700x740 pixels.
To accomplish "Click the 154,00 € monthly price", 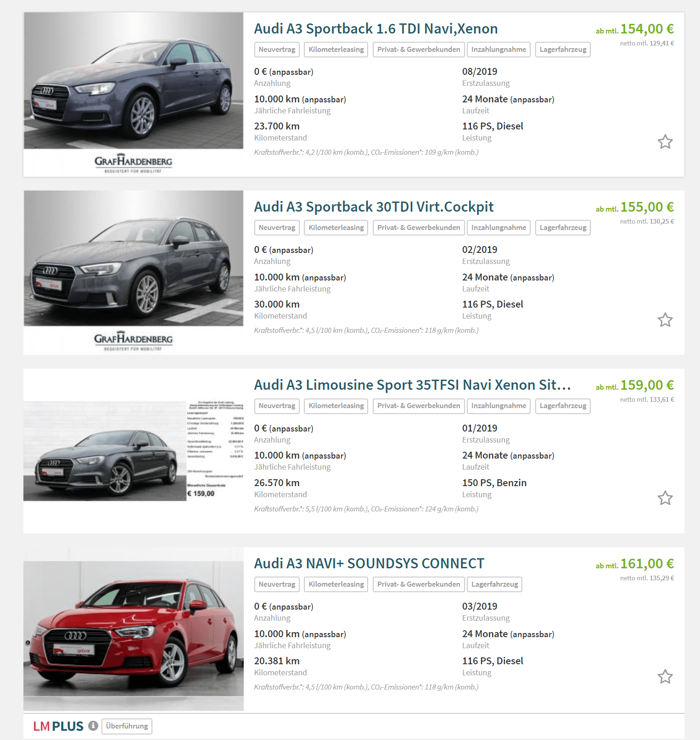I will tap(647, 29).
